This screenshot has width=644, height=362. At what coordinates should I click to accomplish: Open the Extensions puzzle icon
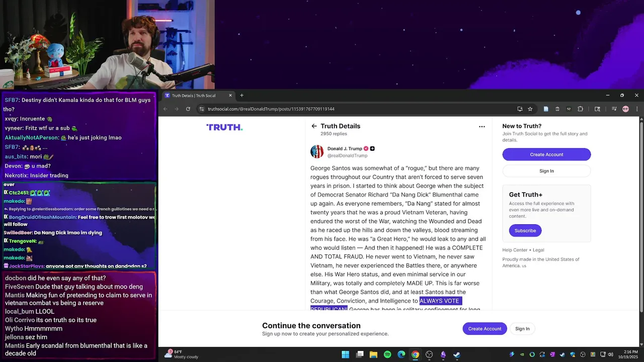[x=580, y=109]
